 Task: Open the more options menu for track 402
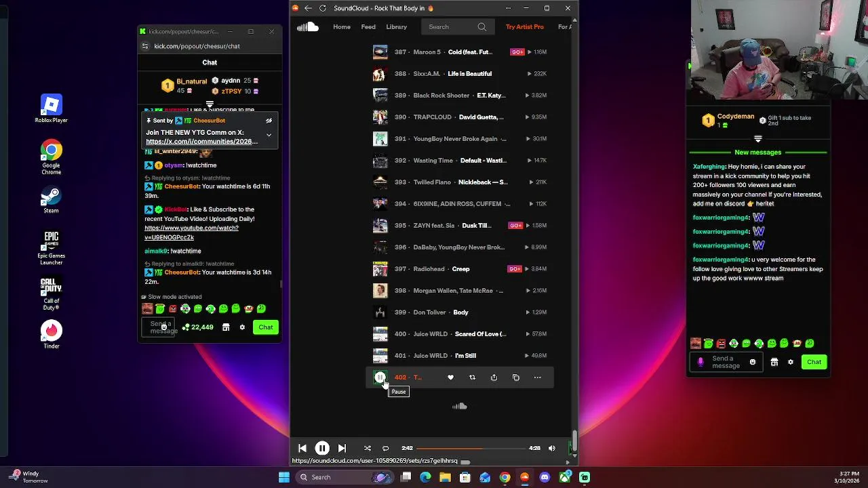(x=537, y=378)
